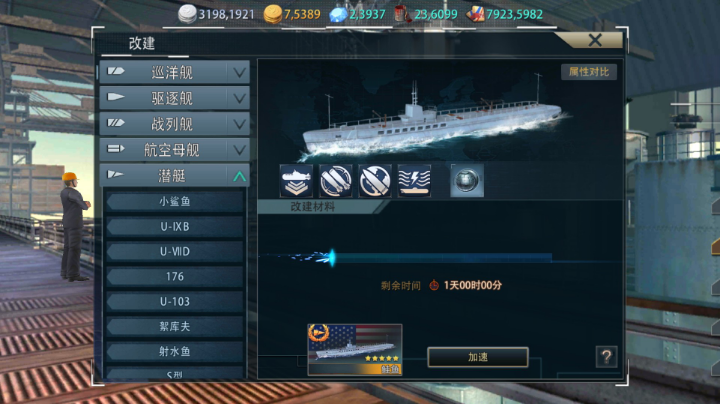Click the gold coin currency icon
The height and width of the screenshot is (404, 720).
272,14
